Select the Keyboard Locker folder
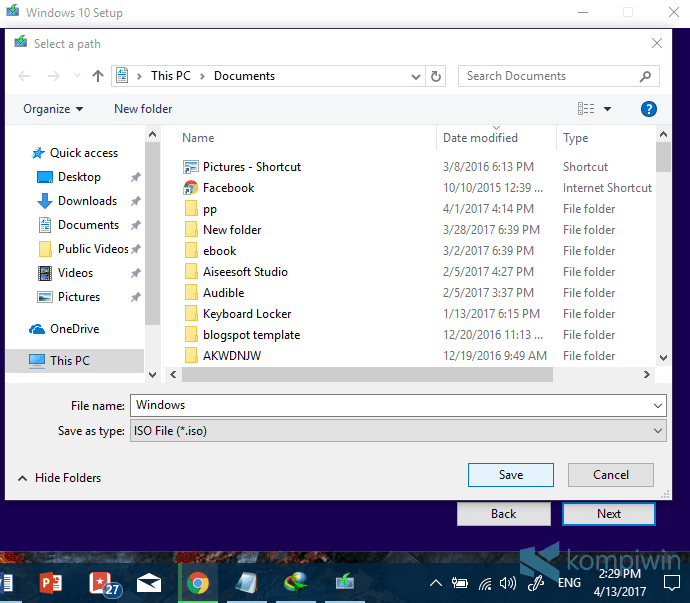Screen dimensions: 690x603 click(247, 314)
